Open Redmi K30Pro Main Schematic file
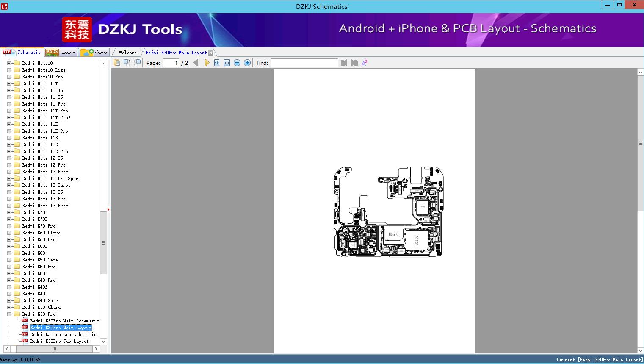Viewport: 644px width, 364px height. click(x=64, y=321)
